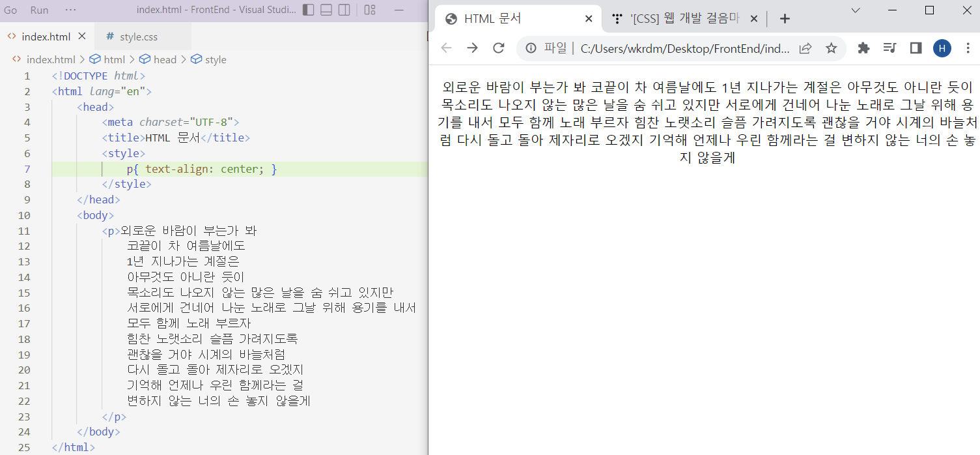Open Chrome profile avatar H
980x455 pixels.
(942, 48)
